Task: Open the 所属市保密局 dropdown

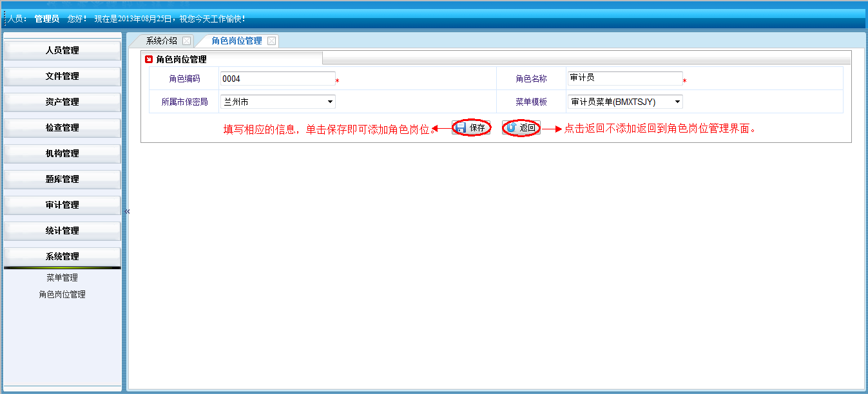Action: tap(278, 102)
